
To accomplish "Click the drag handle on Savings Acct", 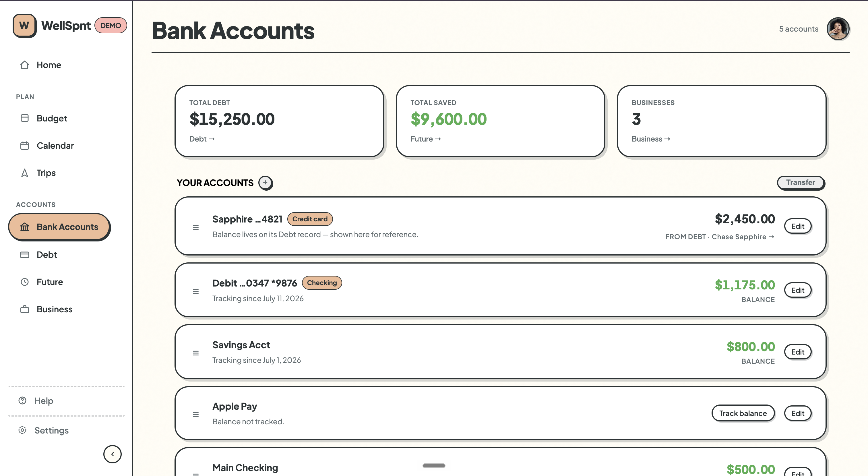I will tap(196, 353).
